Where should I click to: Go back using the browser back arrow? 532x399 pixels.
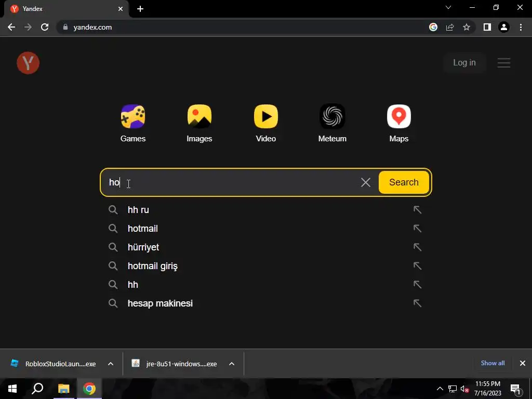point(11,27)
